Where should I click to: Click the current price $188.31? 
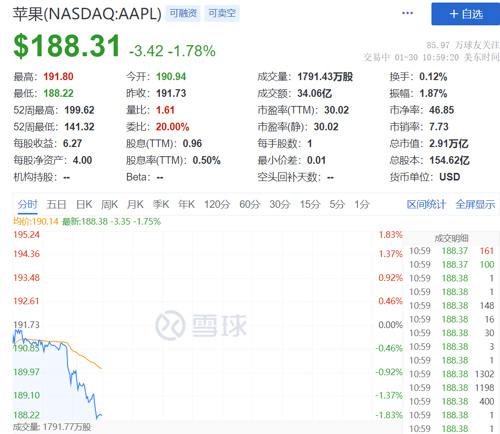[67, 46]
